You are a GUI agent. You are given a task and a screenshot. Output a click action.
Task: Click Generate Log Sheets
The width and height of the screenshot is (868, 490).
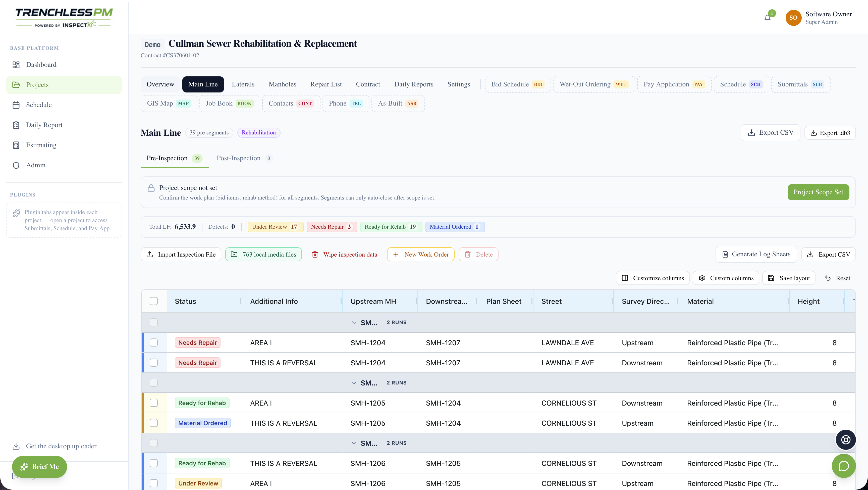756,254
